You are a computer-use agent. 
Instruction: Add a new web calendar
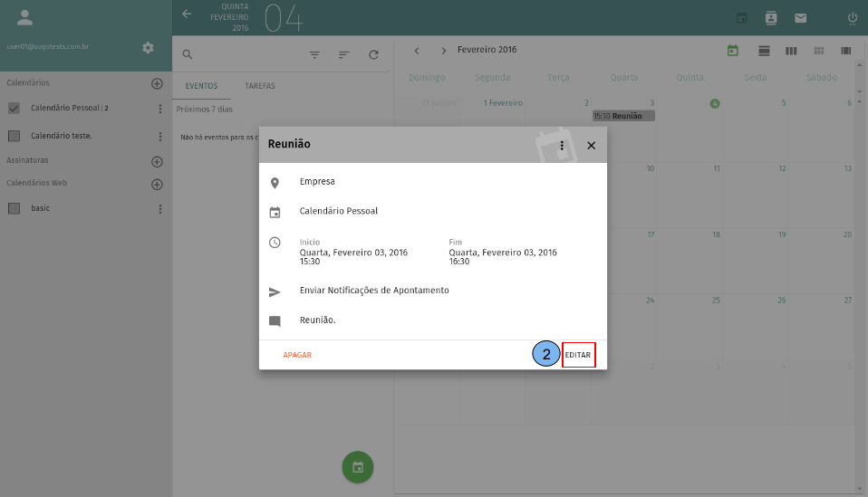pos(157,184)
